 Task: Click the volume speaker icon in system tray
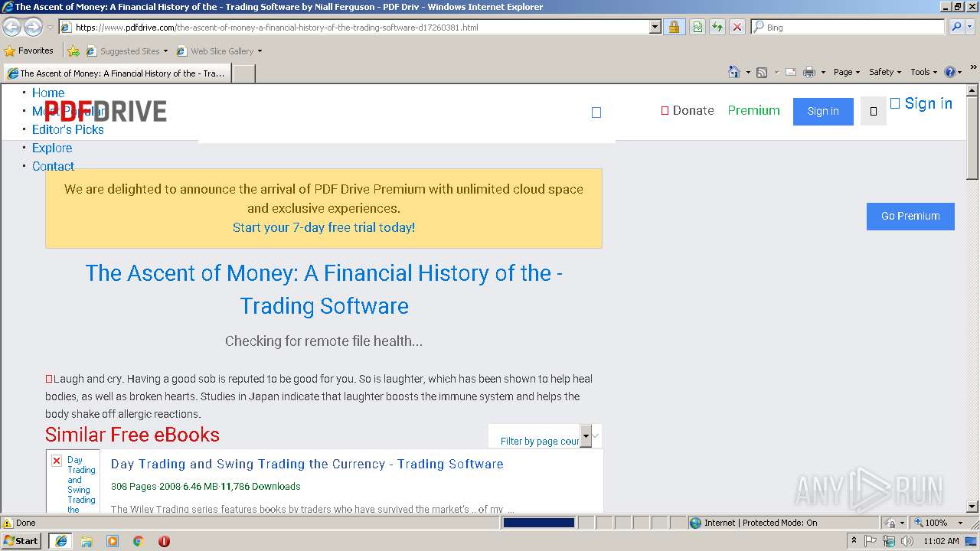click(907, 541)
